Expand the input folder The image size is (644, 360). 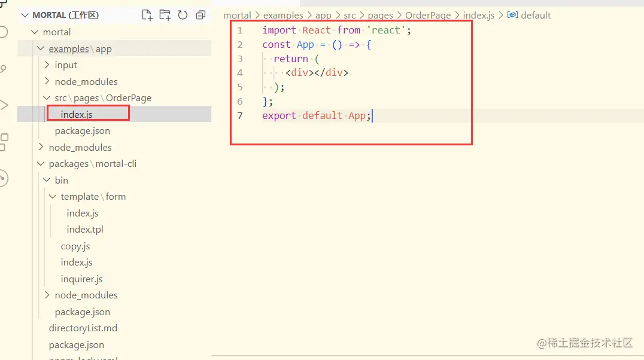coord(47,65)
